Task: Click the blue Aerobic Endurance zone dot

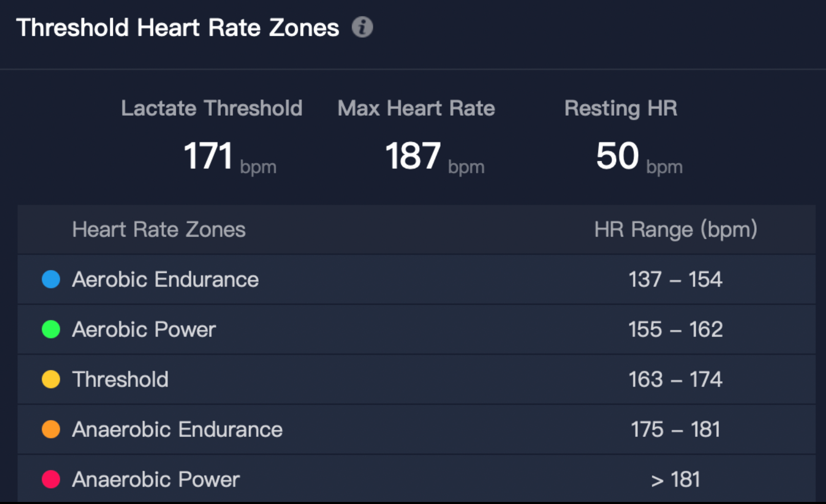Action: (x=51, y=279)
